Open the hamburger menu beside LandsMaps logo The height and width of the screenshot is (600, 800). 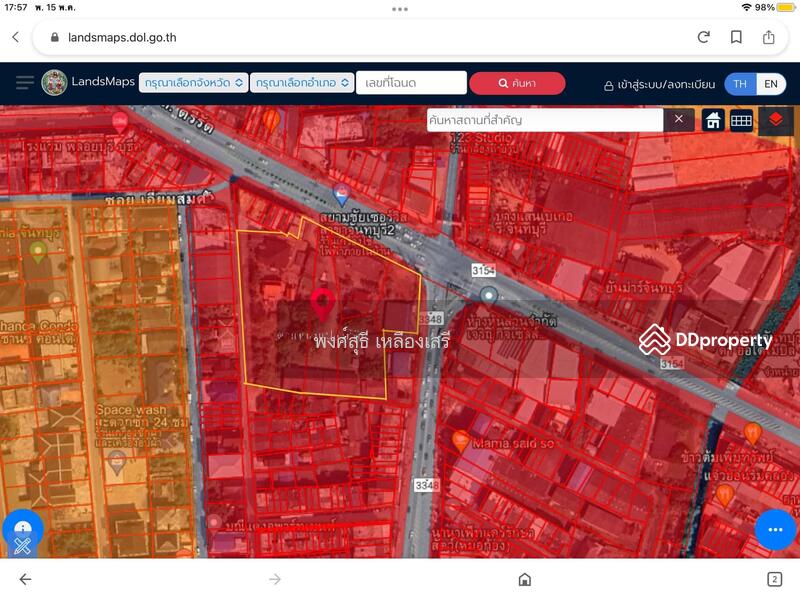coord(24,83)
